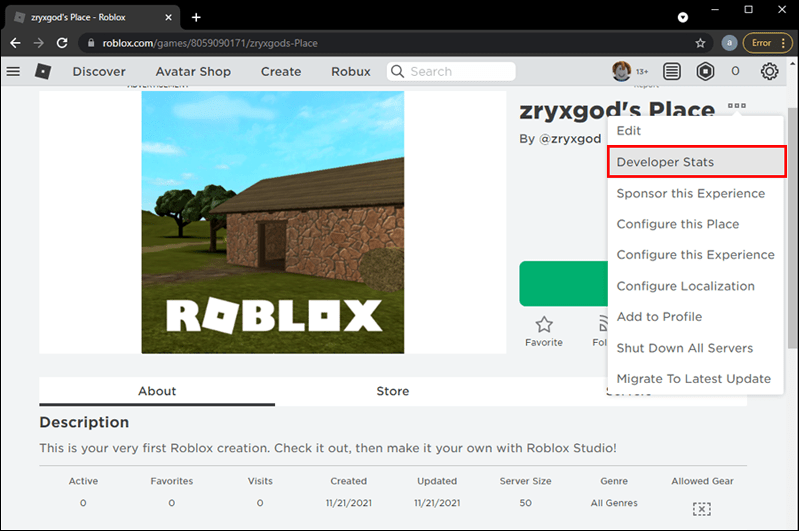Viewport: 799px width, 531px height.
Task: Open the avatar profile icon
Action: tap(621, 71)
